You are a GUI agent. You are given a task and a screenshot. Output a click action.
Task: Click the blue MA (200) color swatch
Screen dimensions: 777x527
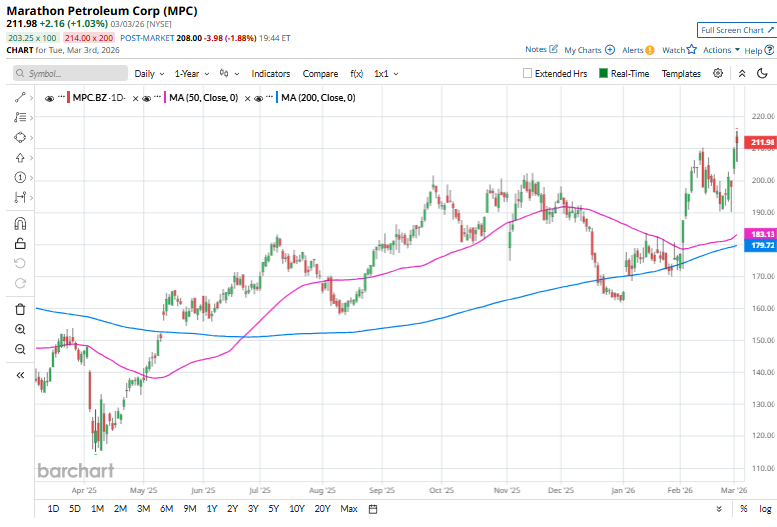[x=275, y=98]
